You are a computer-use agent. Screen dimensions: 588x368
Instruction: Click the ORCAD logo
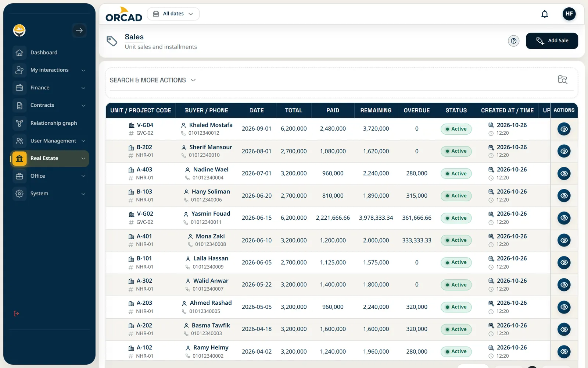click(124, 14)
